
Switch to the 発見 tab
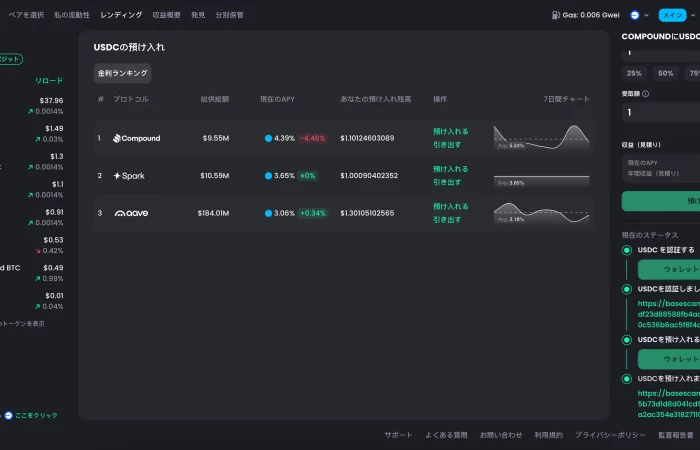click(x=198, y=15)
